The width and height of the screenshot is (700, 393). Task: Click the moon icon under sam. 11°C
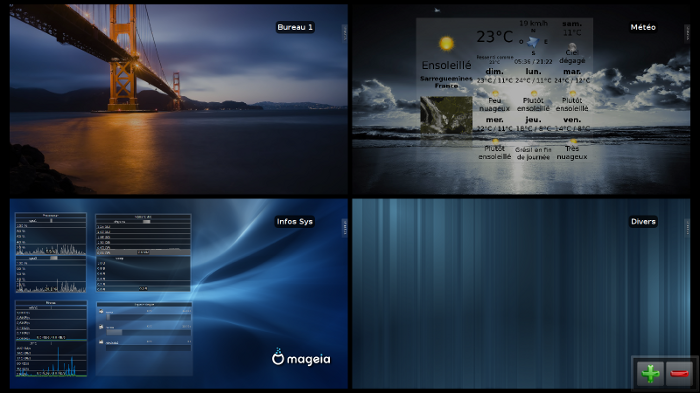click(572, 46)
